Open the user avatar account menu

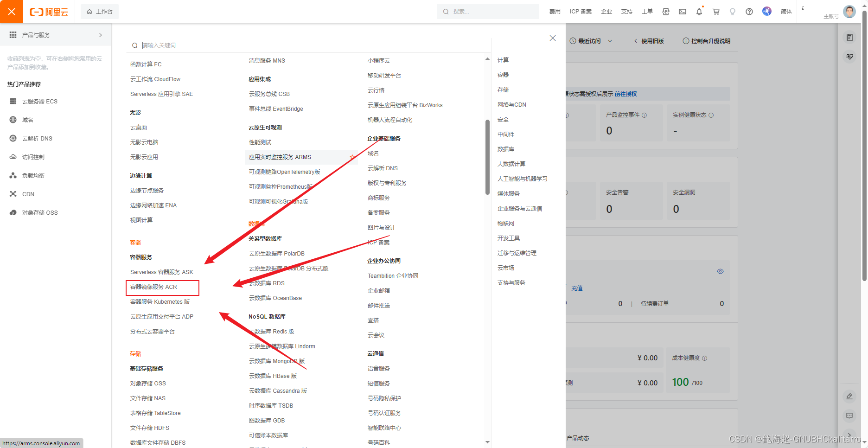(x=849, y=12)
